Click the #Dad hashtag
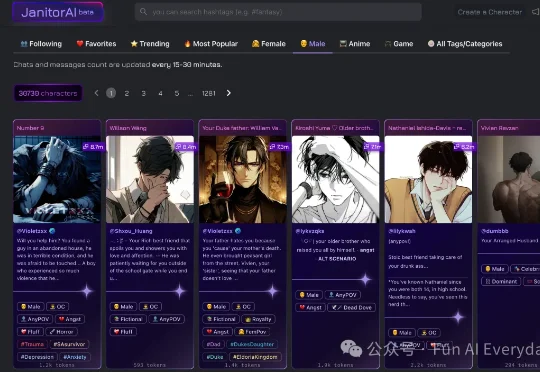 click(214, 344)
